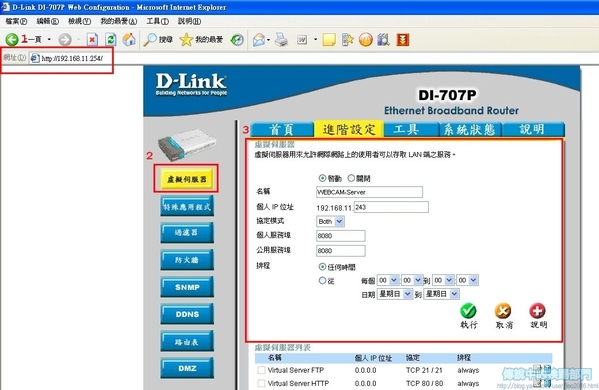Image resolution: width=599 pixels, height=390 pixels.
Task: Open Favorites star in toolbar
Action: (x=186, y=39)
